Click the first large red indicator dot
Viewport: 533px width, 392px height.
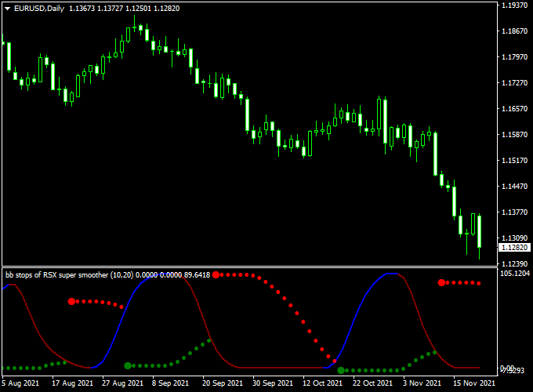click(x=71, y=301)
